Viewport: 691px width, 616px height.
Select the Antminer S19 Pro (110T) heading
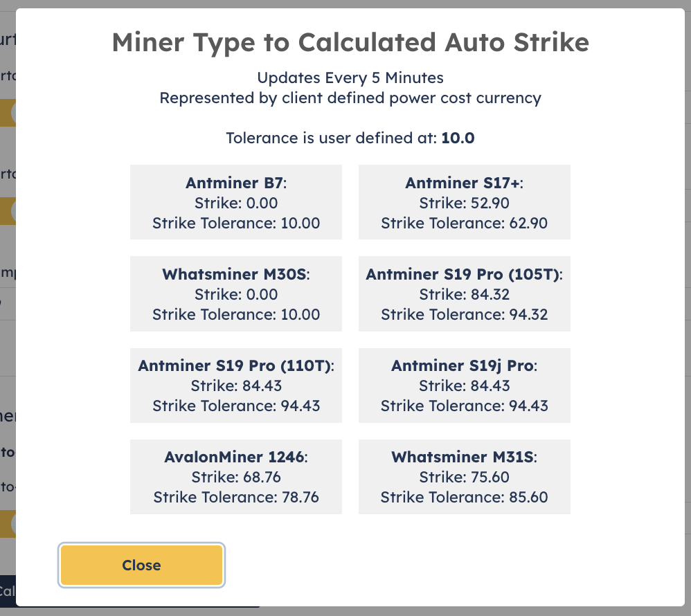[x=235, y=366]
